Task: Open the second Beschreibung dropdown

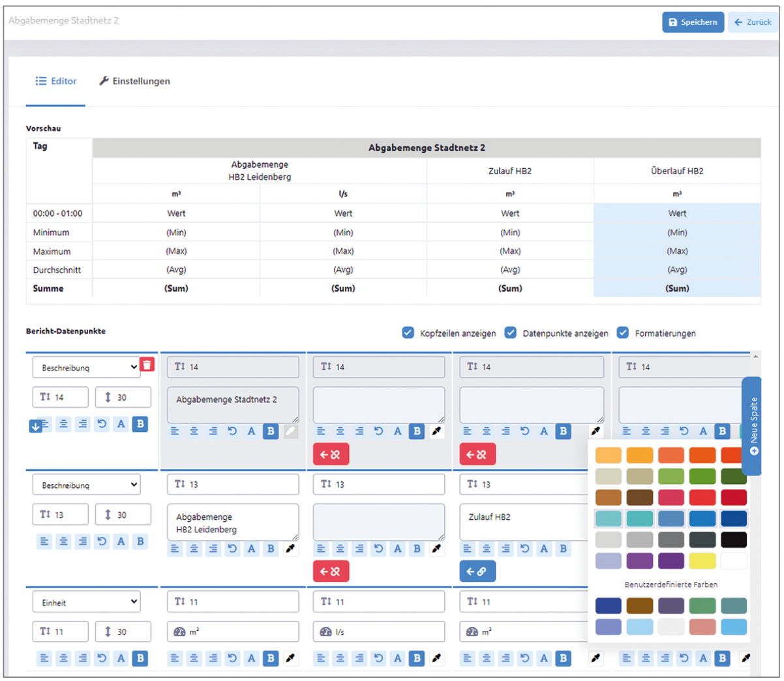Action: [x=86, y=485]
